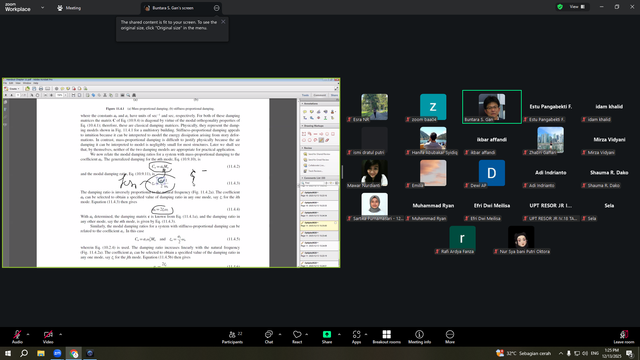
Task: Open audio options arrow beside Audio
Action: [x=28, y=334]
